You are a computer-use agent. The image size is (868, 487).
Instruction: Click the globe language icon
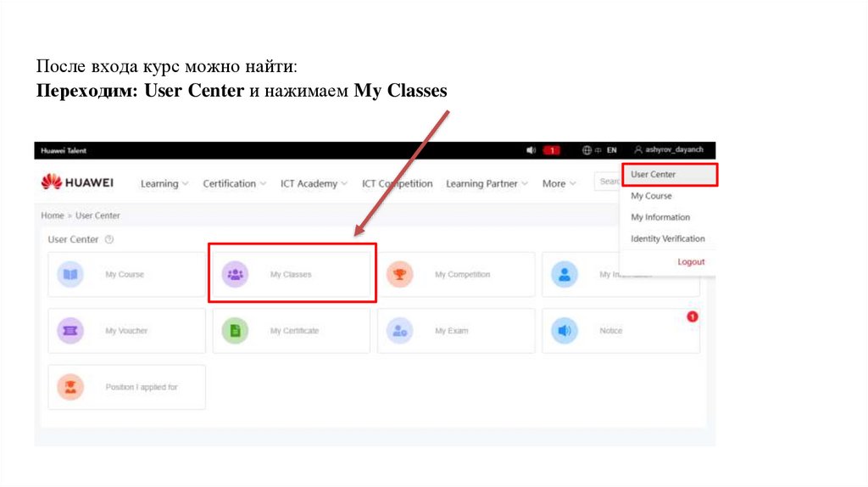pos(587,150)
